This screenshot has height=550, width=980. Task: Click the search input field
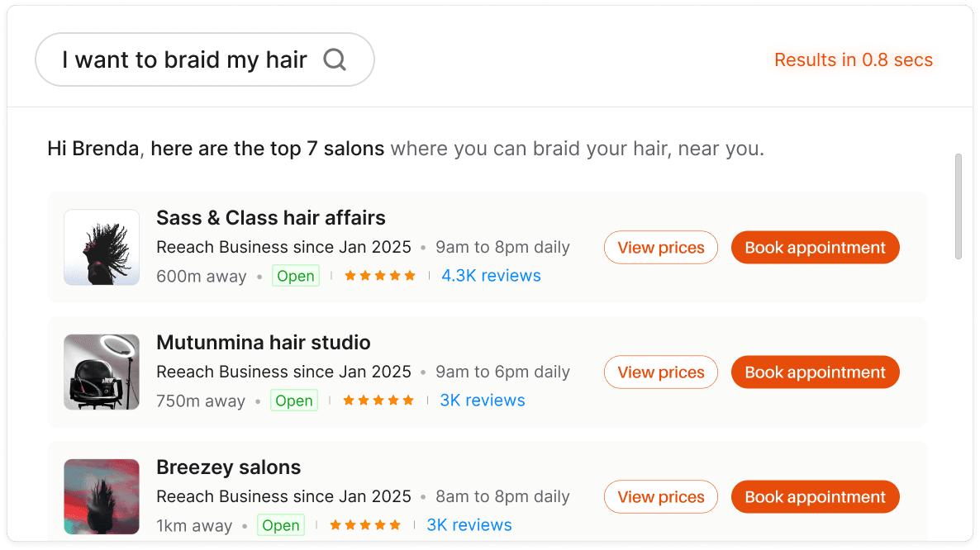coord(182,59)
